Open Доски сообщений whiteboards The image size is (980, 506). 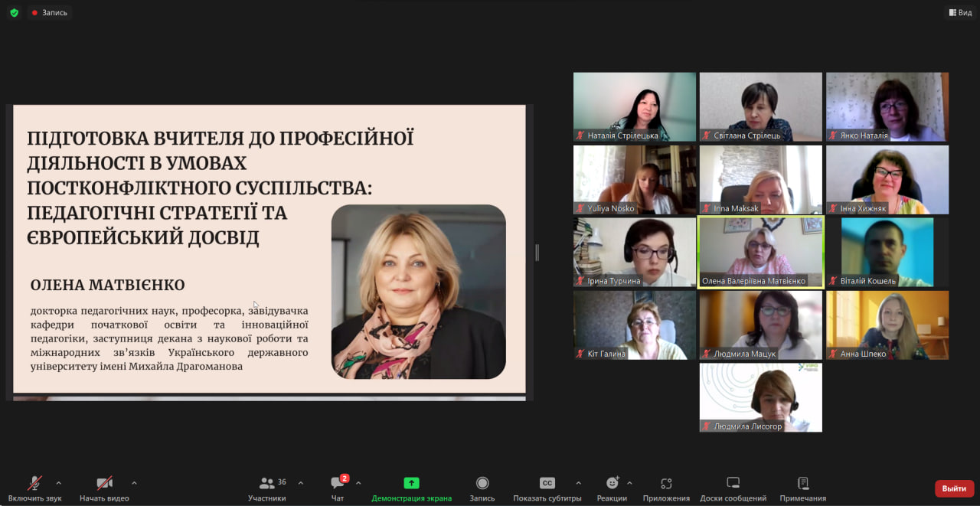tap(733, 488)
